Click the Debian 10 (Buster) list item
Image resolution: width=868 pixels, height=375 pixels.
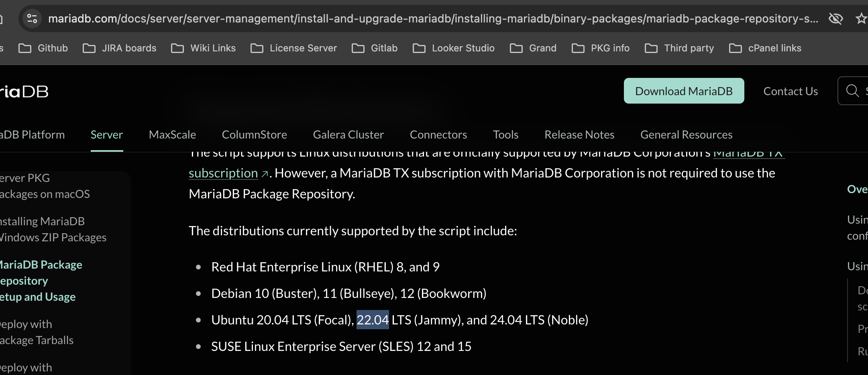(349, 293)
